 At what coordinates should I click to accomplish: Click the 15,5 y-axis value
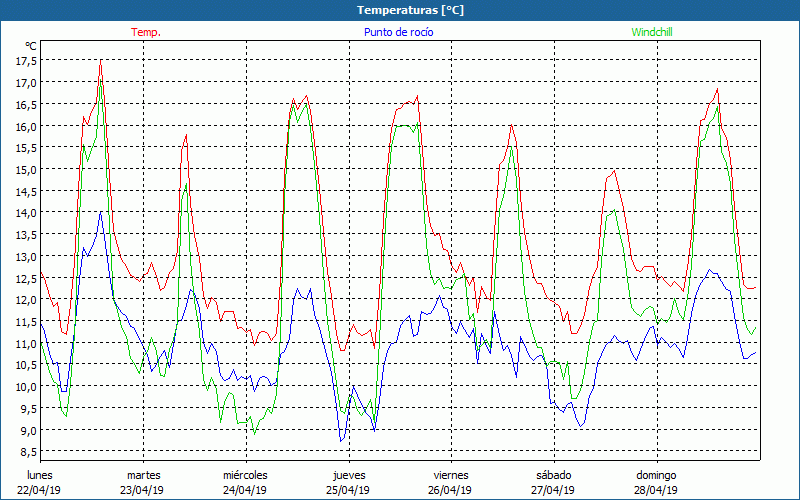(27, 147)
